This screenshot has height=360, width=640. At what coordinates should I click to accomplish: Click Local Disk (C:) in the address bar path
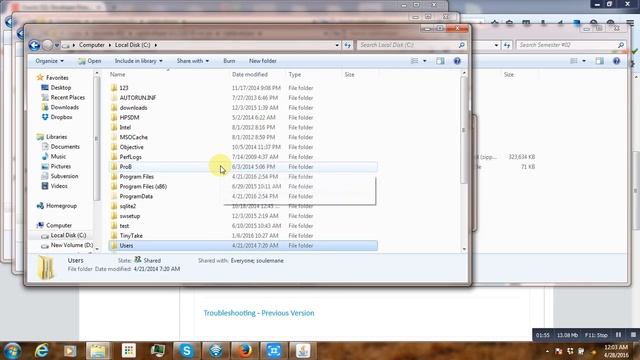[133, 45]
